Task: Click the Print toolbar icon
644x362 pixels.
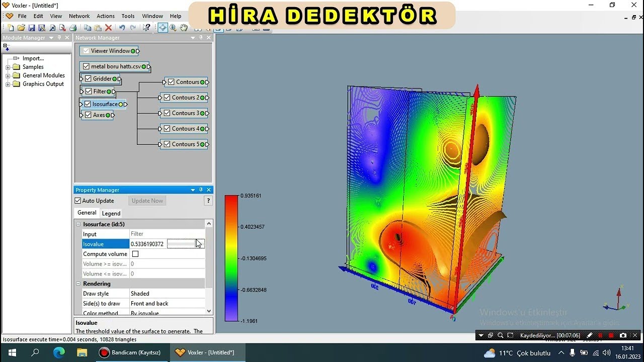Action: point(73,28)
